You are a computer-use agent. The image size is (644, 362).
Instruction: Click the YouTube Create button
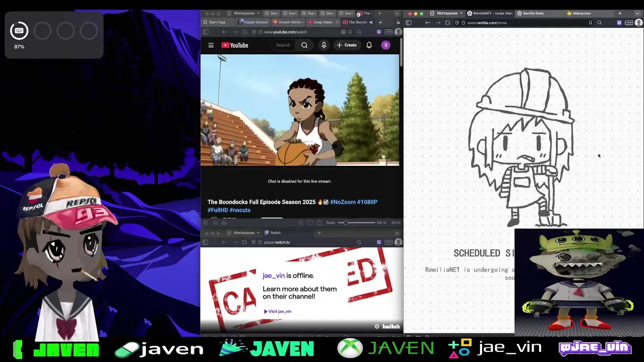click(x=347, y=45)
